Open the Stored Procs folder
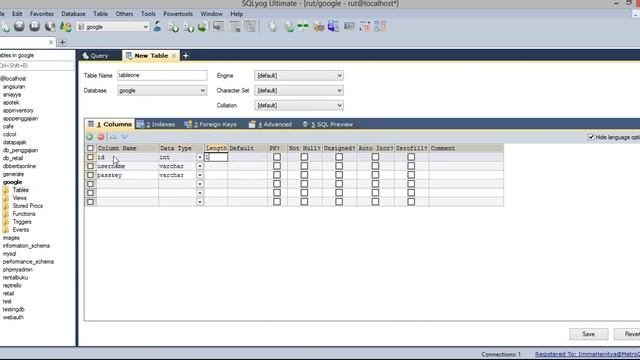This screenshot has height=360, width=640. click(x=27, y=206)
